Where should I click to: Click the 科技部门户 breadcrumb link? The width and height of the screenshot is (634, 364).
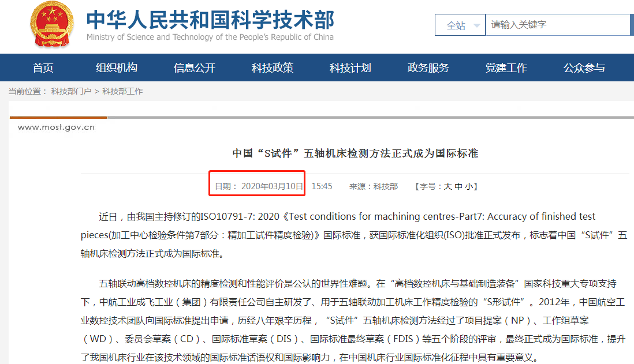pyautogui.click(x=71, y=91)
